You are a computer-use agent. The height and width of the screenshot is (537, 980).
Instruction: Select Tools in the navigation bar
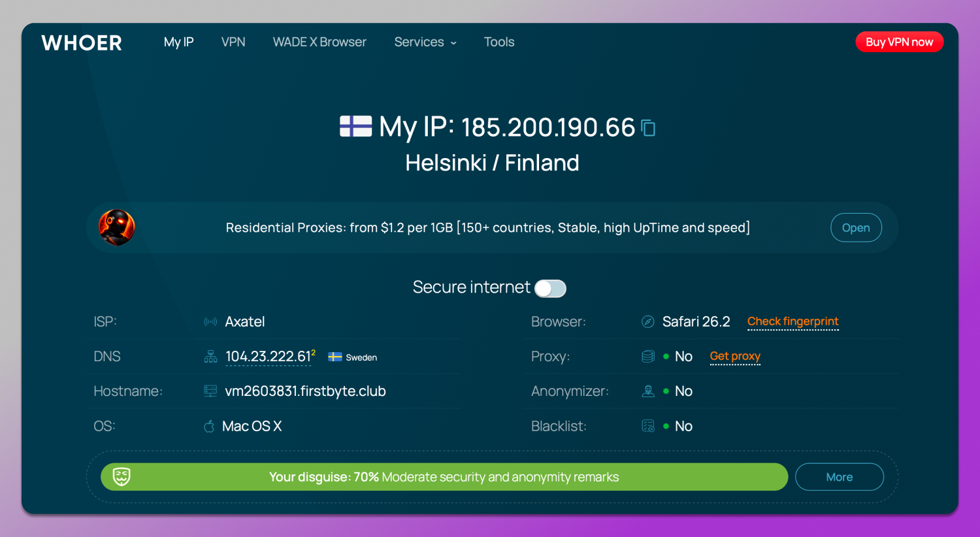[x=499, y=42]
